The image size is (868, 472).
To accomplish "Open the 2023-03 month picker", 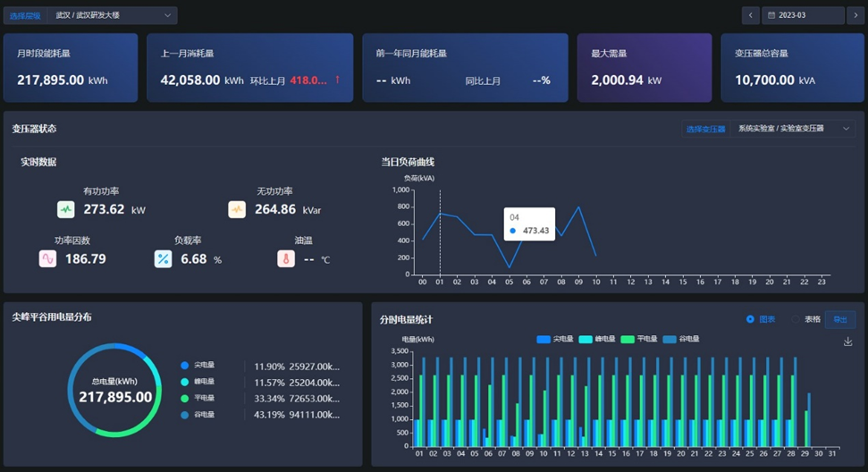I will coord(803,15).
